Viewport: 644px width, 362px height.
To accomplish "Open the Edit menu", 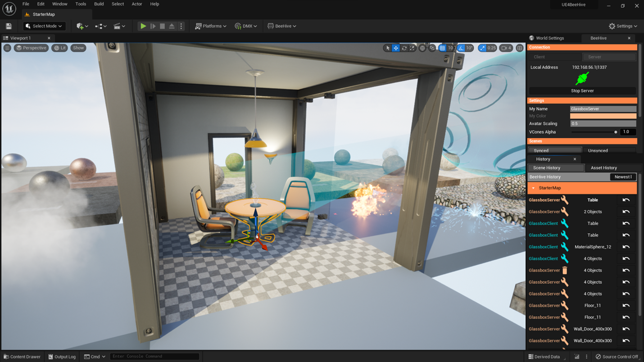I will click(x=41, y=4).
